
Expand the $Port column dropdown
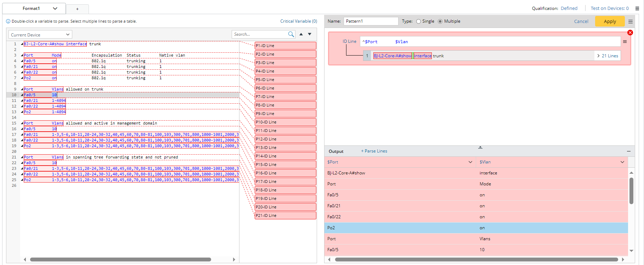point(470,162)
